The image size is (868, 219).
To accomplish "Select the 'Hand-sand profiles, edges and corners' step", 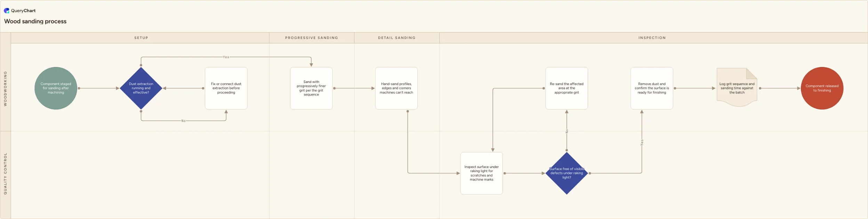I will coord(396,88).
